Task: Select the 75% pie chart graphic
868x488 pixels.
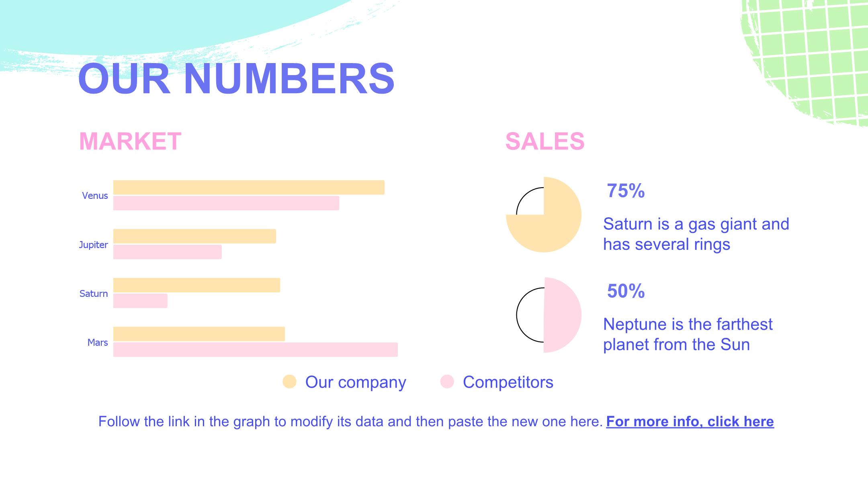Action: (x=544, y=214)
